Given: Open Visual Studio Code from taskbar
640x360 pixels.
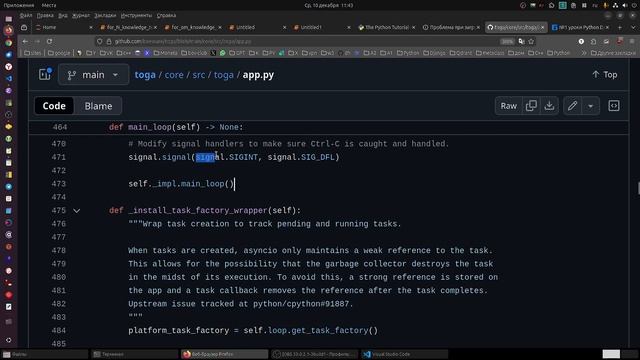Looking at the screenshot, I should tap(404, 354).
